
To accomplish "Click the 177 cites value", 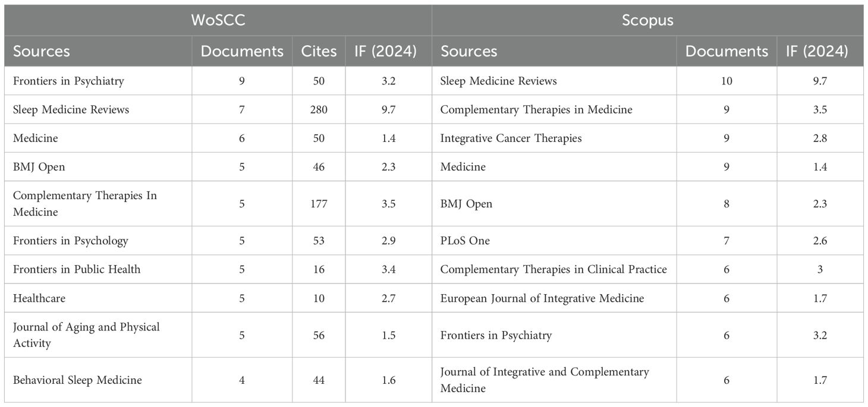I will click(x=319, y=203).
